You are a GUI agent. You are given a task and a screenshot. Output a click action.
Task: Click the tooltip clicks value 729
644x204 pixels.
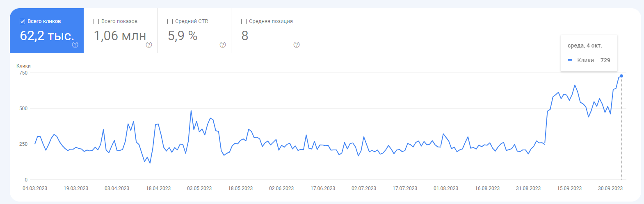[605, 60]
